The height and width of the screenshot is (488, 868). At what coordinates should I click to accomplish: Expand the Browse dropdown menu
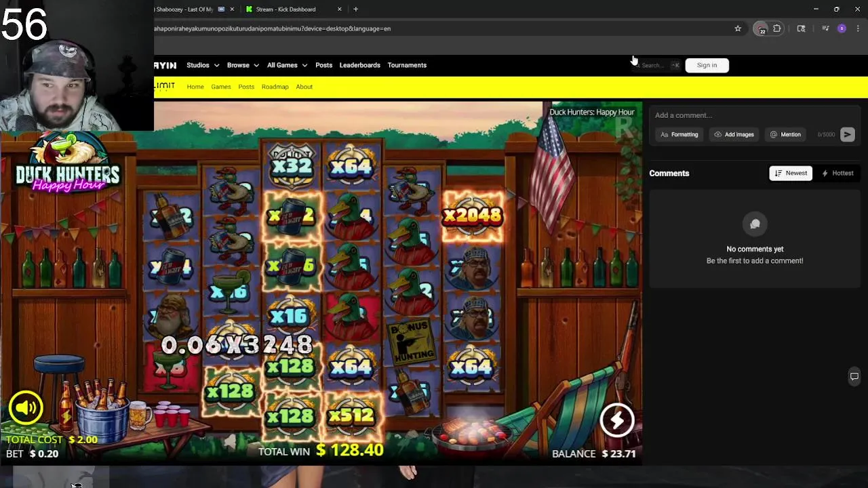pyautogui.click(x=243, y=65)
